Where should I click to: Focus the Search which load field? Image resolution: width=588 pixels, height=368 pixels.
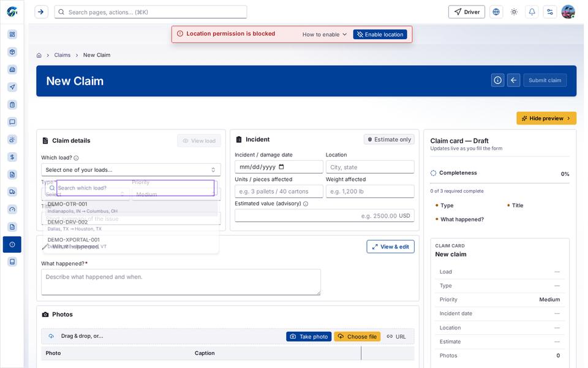(x=135, y=188)
